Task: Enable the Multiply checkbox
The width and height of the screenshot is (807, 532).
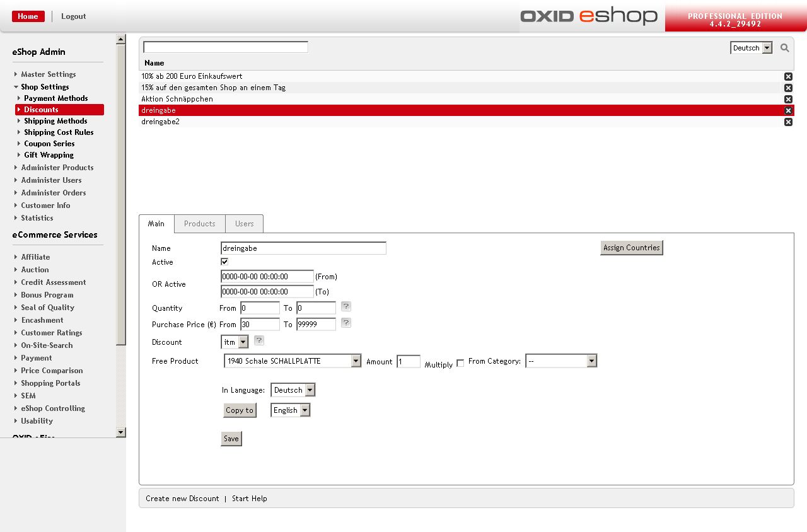Action: coord(460,363)
